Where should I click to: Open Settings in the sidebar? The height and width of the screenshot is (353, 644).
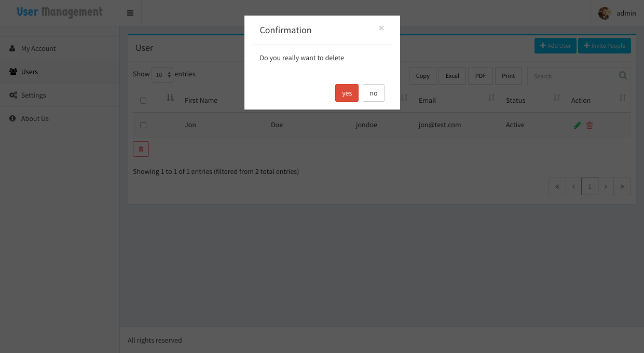pyautogui.click(x=60, y=95)
